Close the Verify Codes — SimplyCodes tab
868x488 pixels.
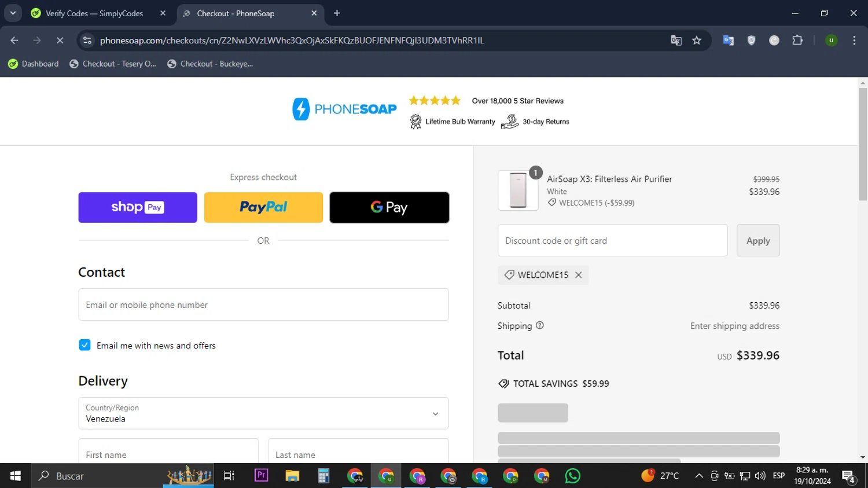[x=163, y=13]
